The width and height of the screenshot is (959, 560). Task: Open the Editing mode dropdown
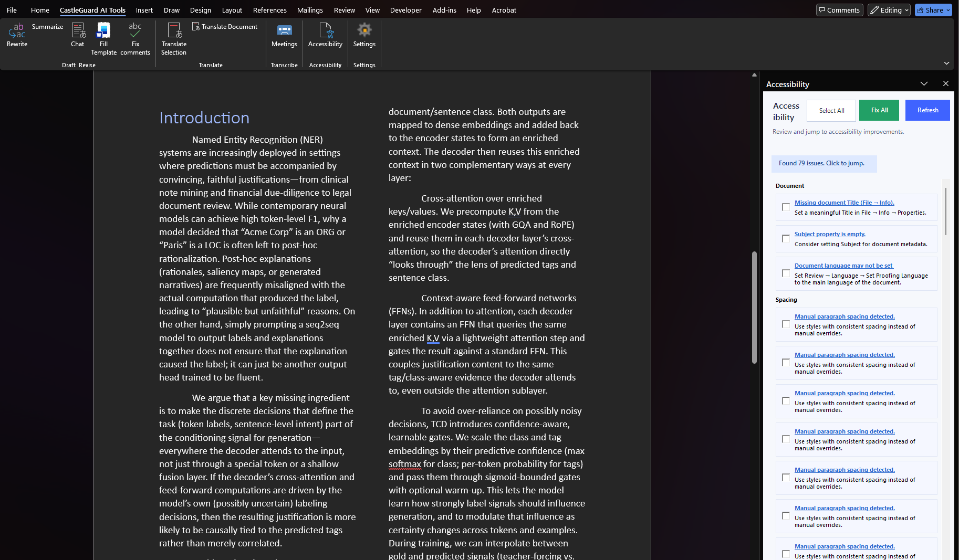pos(889,10)
